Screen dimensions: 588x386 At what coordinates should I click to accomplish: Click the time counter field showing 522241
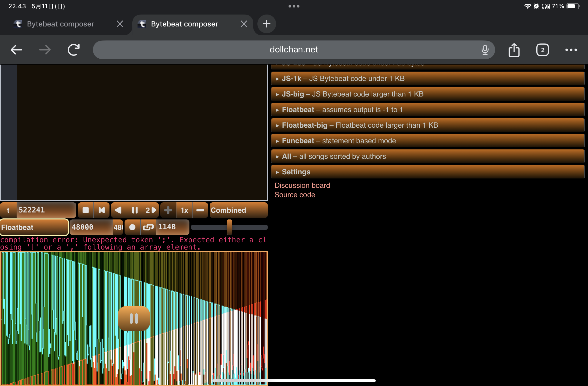coord(46,210)
